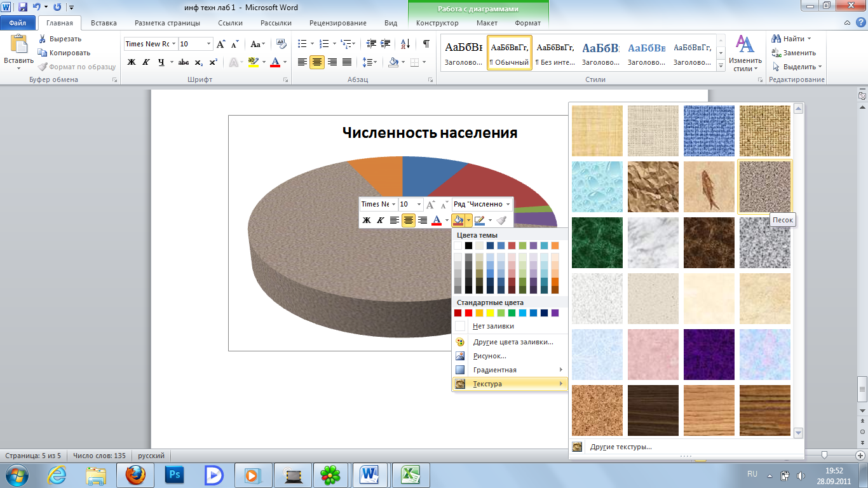Enable center alignment in the ribbon
This screenshot has height=488, width=868.
pyautogui.click(x=317, y=62)
